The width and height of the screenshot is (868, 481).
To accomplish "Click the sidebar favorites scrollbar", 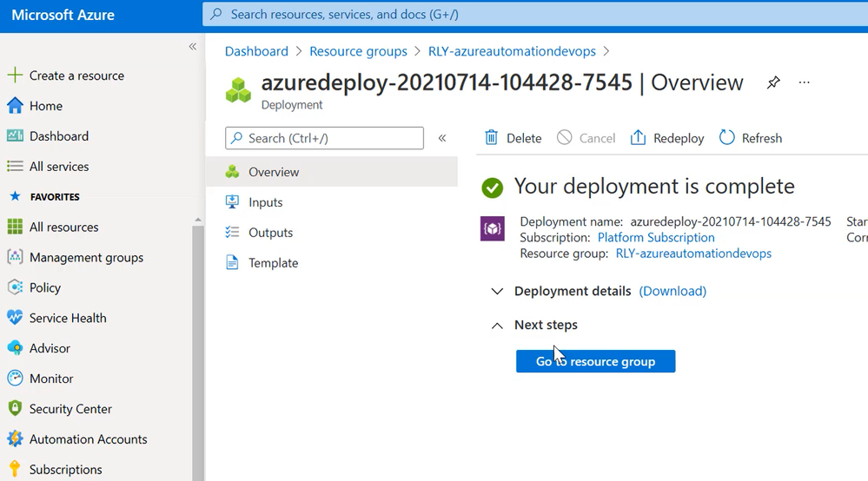I will point(197,353).
